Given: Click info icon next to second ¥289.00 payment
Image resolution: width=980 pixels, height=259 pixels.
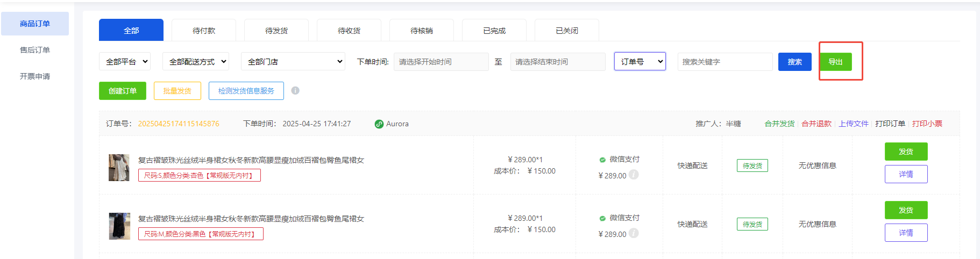Looking at the screenshot, I should tap(634, 233).
